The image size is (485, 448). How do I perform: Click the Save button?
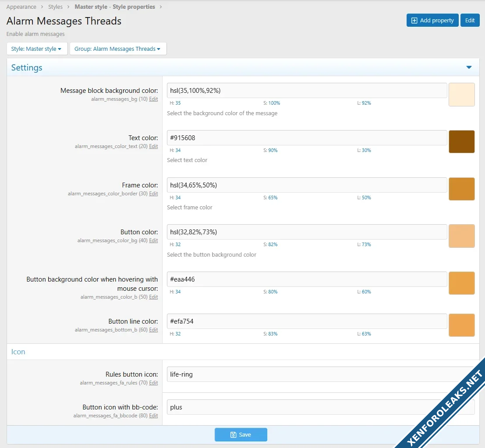tap(241, 434)
